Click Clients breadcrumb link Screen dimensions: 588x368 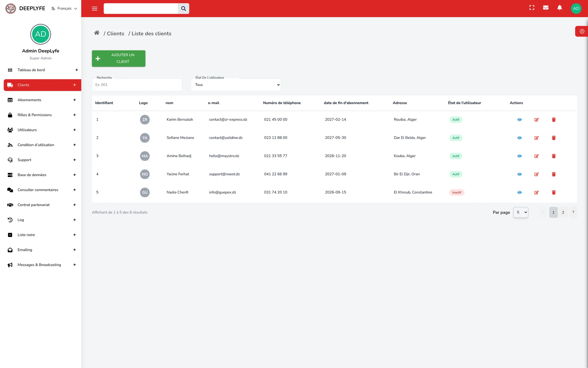coord(115,33)
